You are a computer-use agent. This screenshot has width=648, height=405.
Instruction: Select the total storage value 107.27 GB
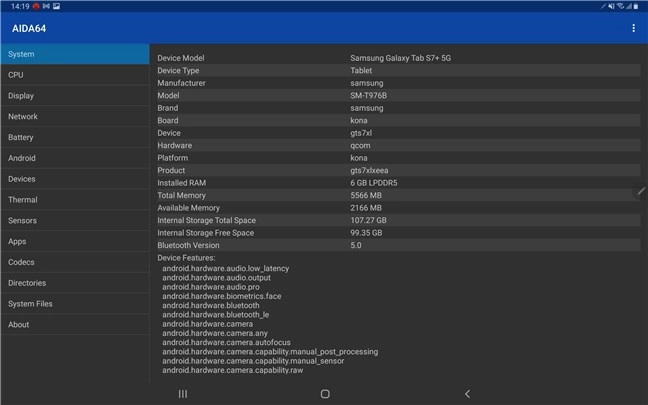coord(368,220)
